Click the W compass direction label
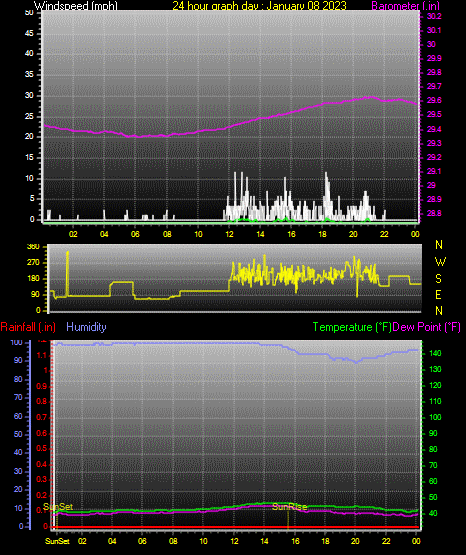Viewport: 466px width, 555px height. coord(440,262)
